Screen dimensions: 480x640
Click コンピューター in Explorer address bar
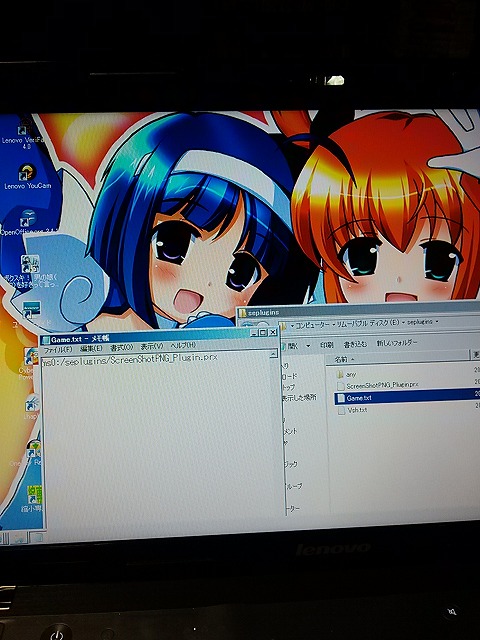point(313,325)
